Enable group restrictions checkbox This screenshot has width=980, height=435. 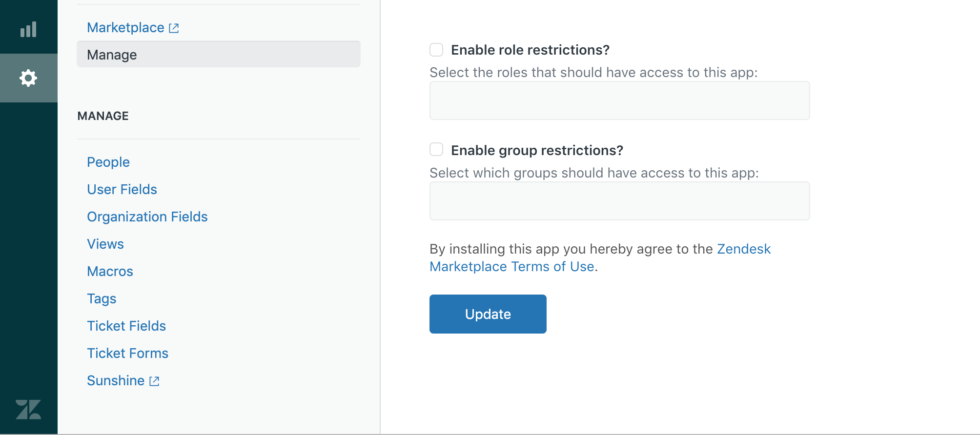436,150
